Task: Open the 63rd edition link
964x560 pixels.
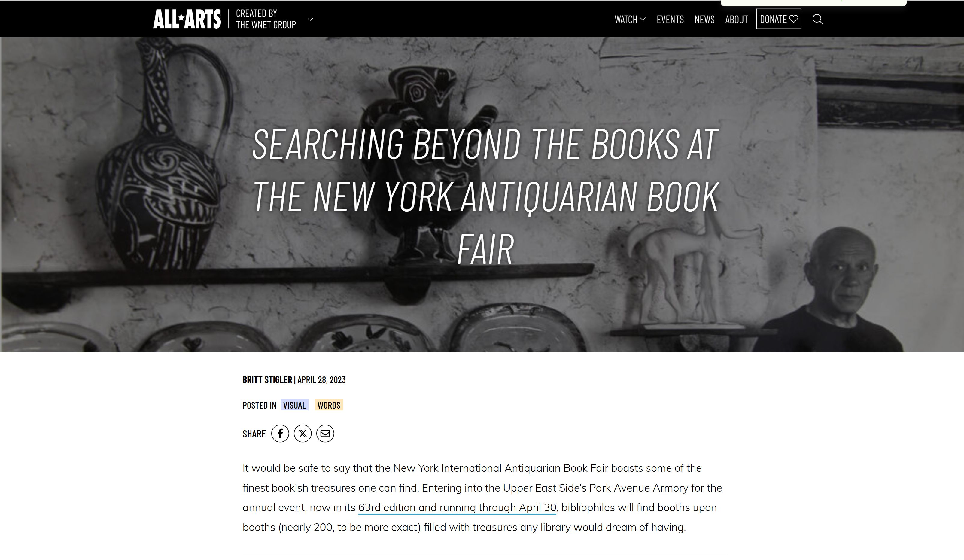Action: pos(457,508)
